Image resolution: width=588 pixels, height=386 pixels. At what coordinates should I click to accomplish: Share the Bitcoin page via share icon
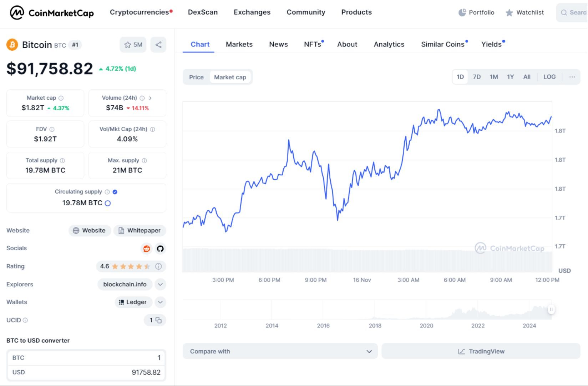coord(158,44)
